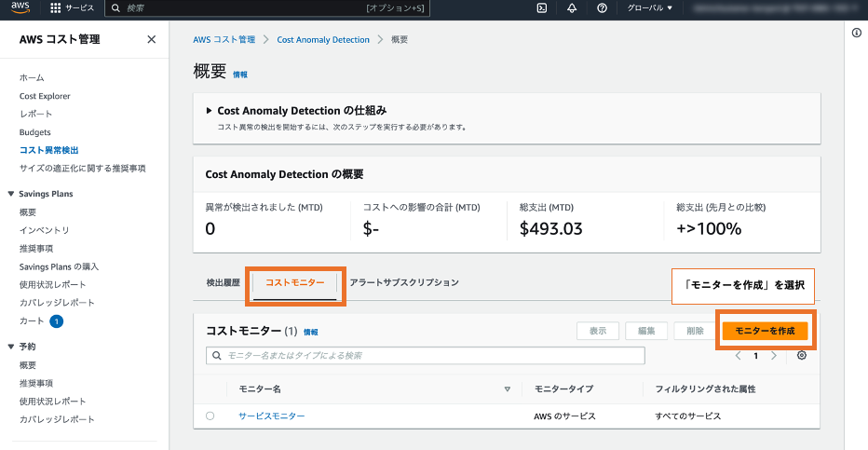Image resolution: width=868 pixels, height=450 pixels.
Task: Click $493.03 総支出 value
Action: [550, 228]
